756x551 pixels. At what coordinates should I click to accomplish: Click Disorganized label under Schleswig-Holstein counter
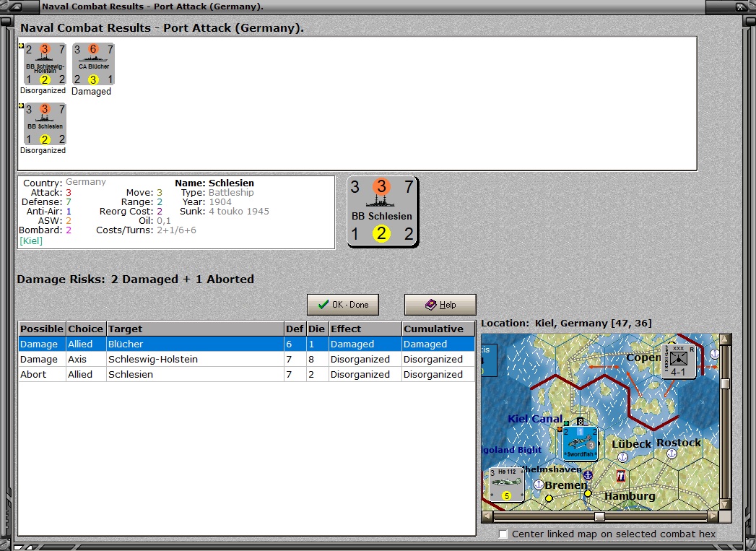coord(43,90)
